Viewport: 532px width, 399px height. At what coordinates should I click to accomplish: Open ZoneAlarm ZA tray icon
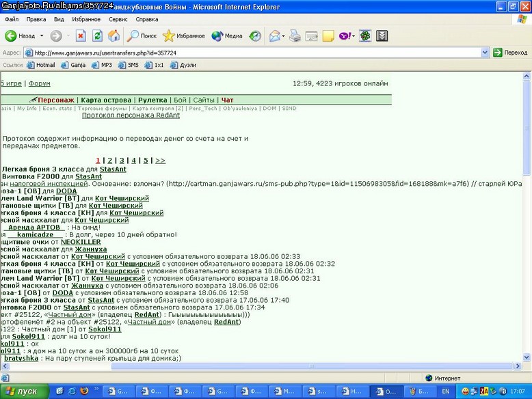[x=484, y=391]
